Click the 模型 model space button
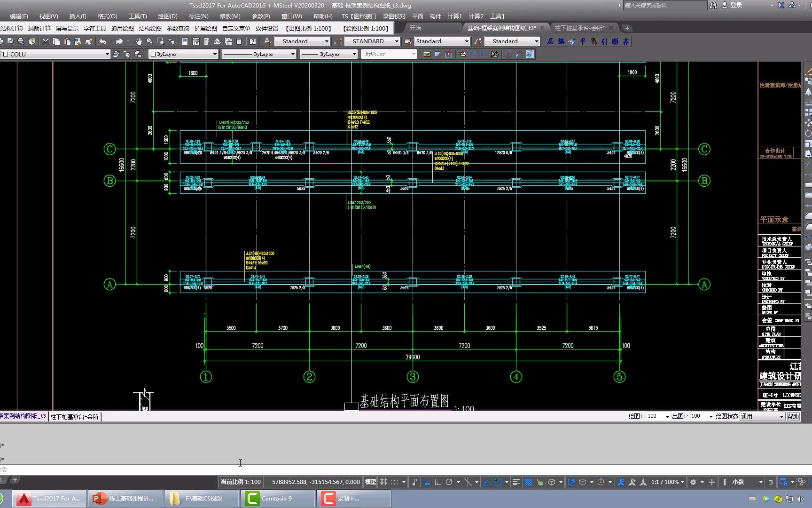The image size is (812, 508). 371,482
